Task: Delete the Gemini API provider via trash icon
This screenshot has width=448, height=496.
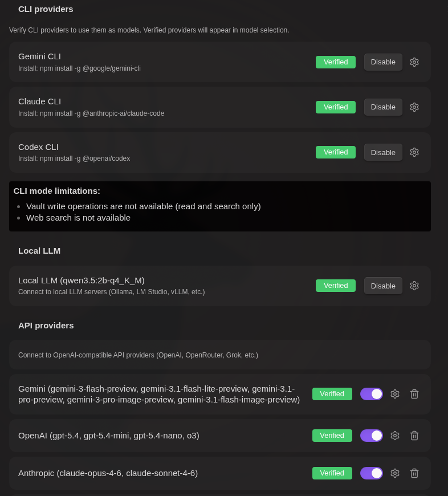Action: pos(414,394)
